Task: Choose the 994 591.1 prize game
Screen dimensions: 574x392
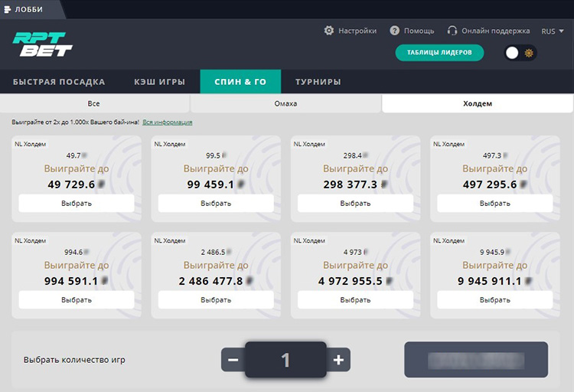Action: 77,299
